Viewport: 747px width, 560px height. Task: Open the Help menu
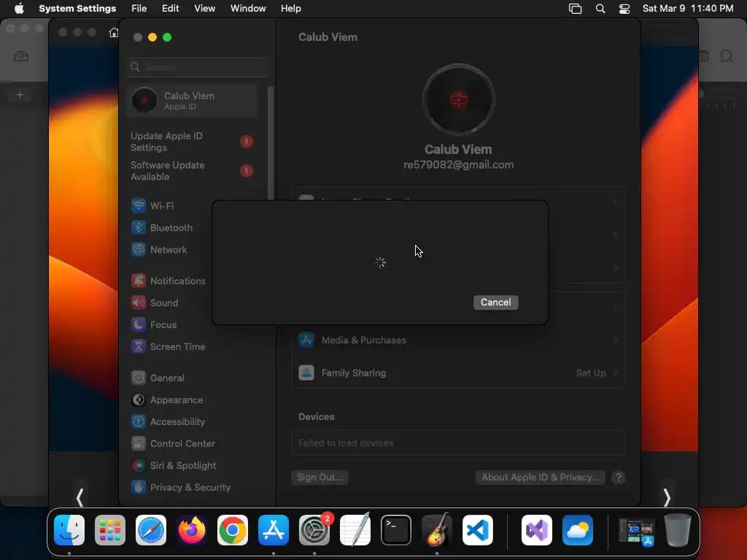coord(290,8)
